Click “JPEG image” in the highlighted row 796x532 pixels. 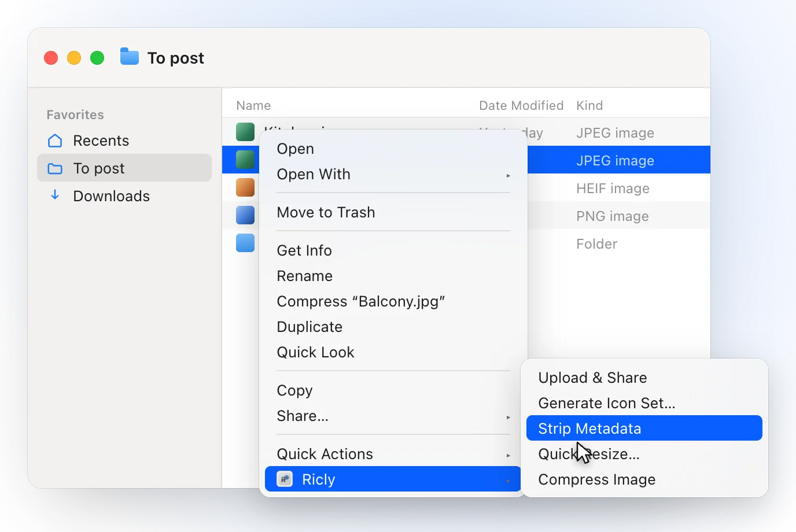[x=615, y=160]
